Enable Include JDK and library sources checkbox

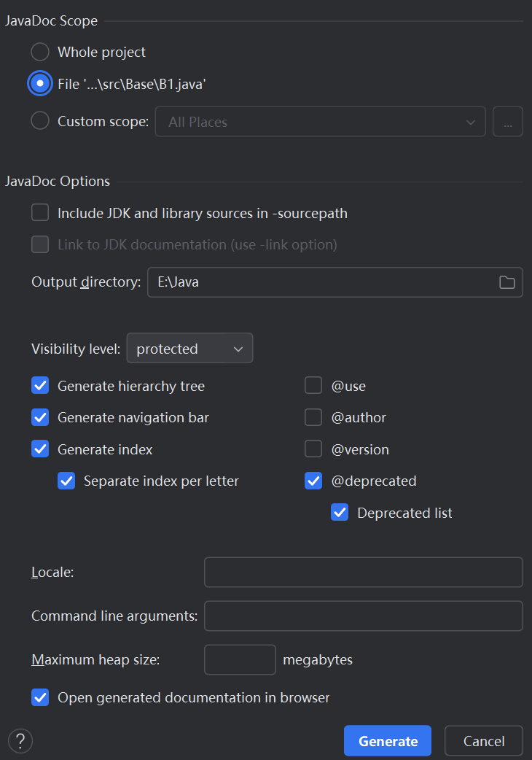click(40, 213)
